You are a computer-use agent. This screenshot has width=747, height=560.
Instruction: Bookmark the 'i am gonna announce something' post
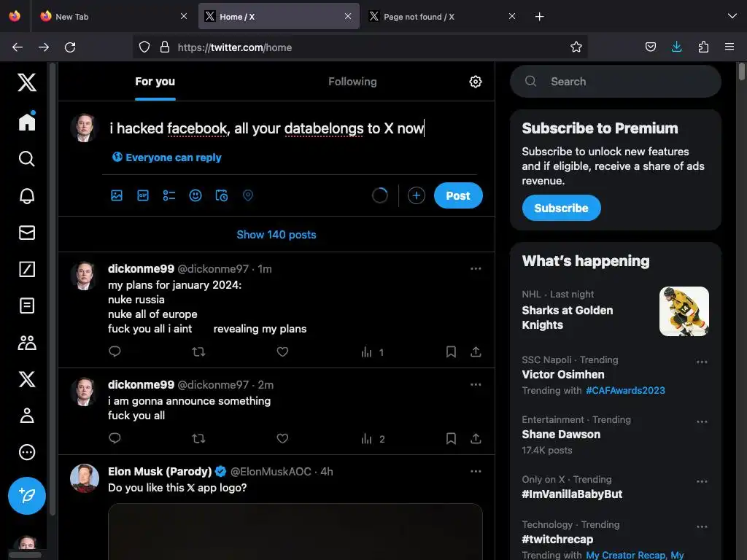451,438
